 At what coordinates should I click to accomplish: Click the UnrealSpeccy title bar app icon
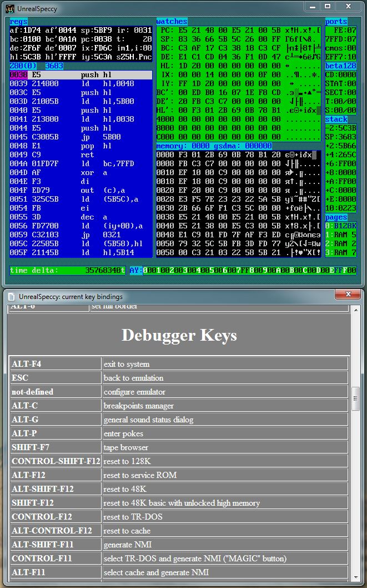coord(10,8)
